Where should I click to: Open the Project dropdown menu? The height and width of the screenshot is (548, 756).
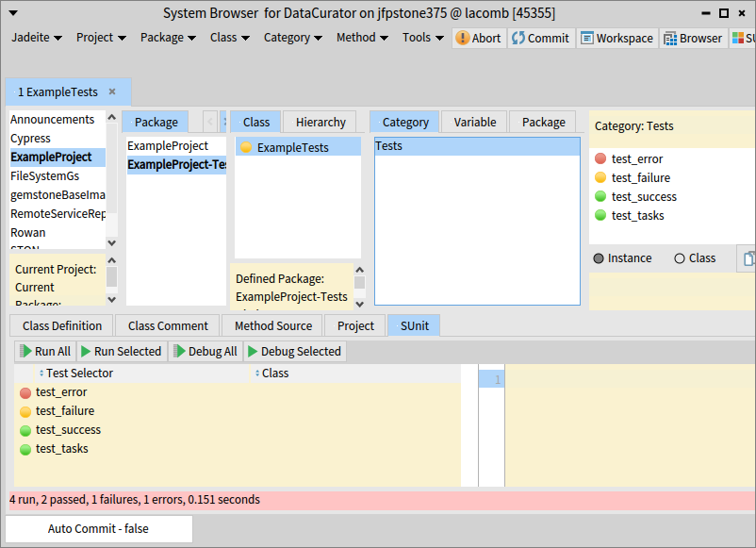(x=101, y=38)
